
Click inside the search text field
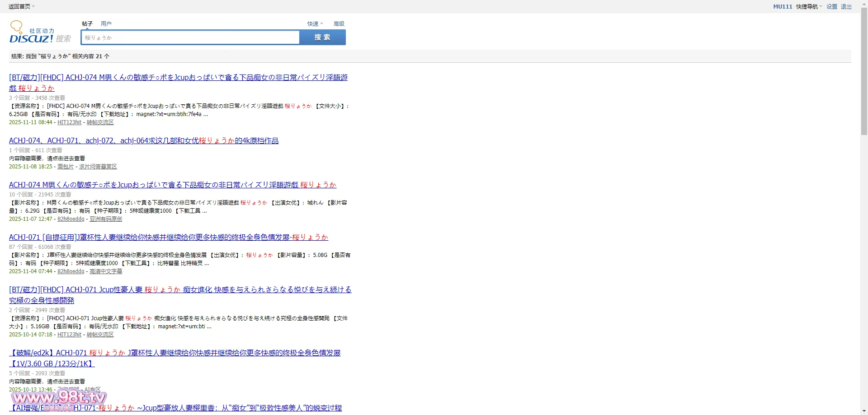190,37
